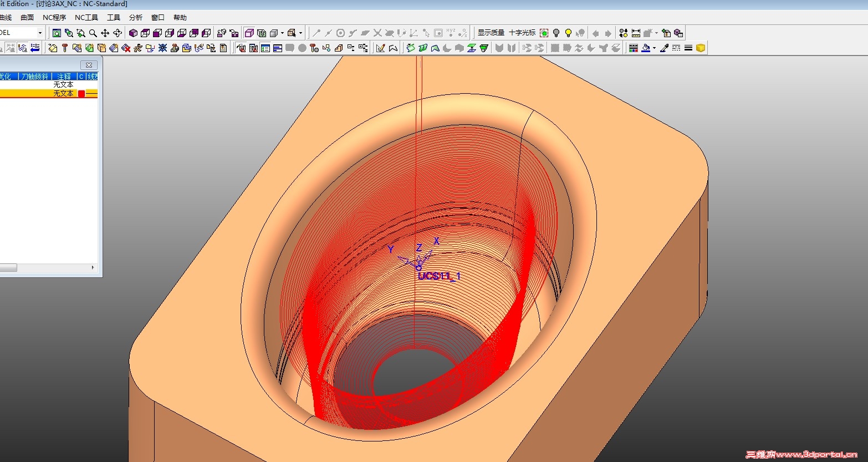Image resolution: width=868 pixels, height=462 pixels.
Task: Close the toolpath list panel
Action: [x=89, y=65]
